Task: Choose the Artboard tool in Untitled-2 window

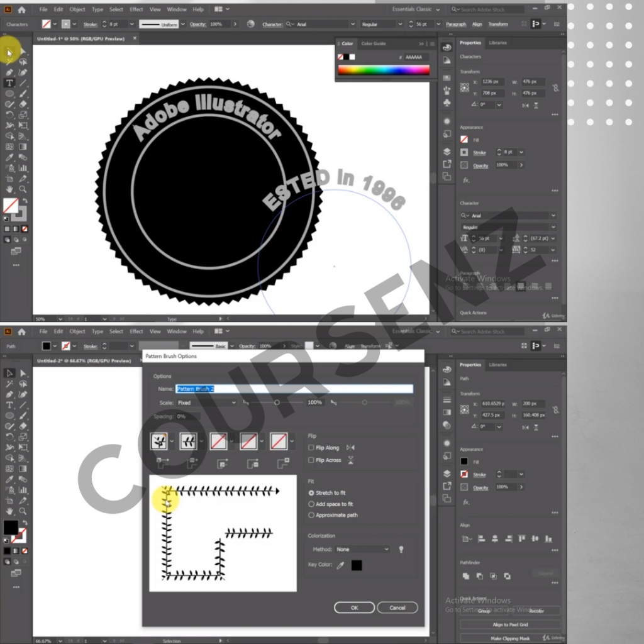Action: tap(9, 501)
